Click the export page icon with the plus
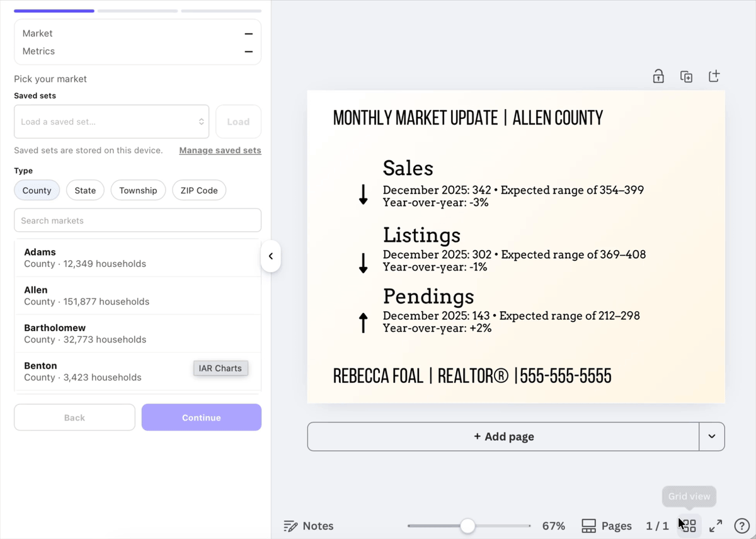 [714, 76]
